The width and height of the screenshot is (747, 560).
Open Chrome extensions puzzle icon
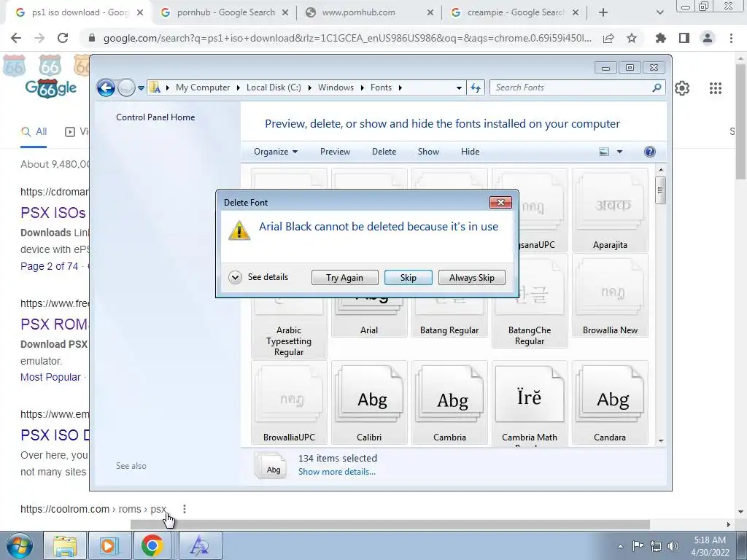coord(661,38)
